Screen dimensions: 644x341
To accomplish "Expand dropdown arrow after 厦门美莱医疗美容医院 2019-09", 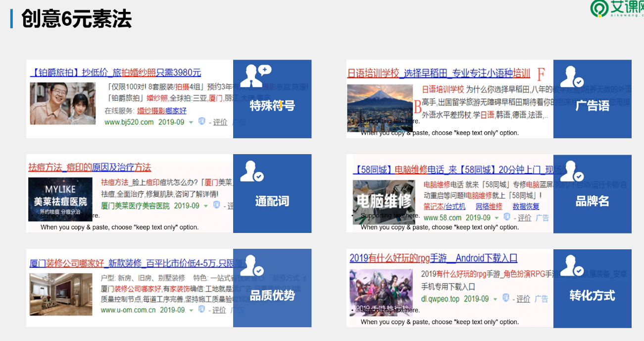I will coord(206,206).
